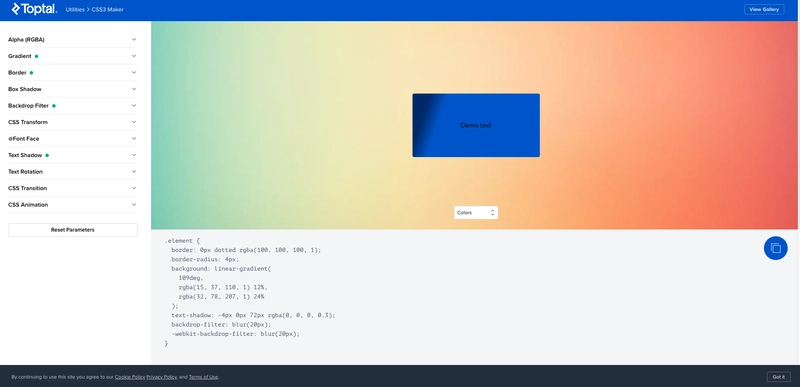Open the @Font Face section

click(72, 139)
